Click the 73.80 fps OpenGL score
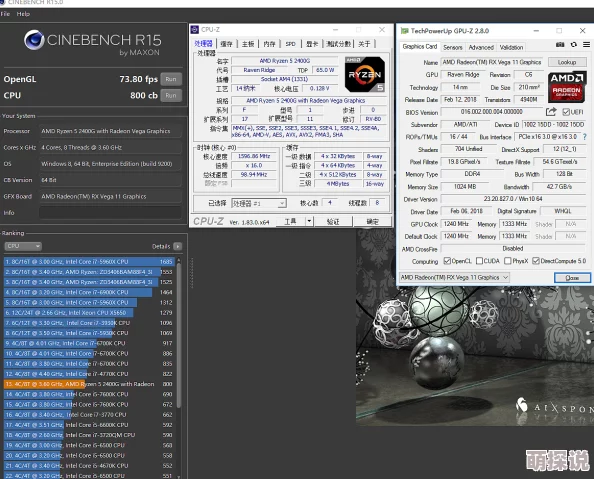 pos(138,79)
